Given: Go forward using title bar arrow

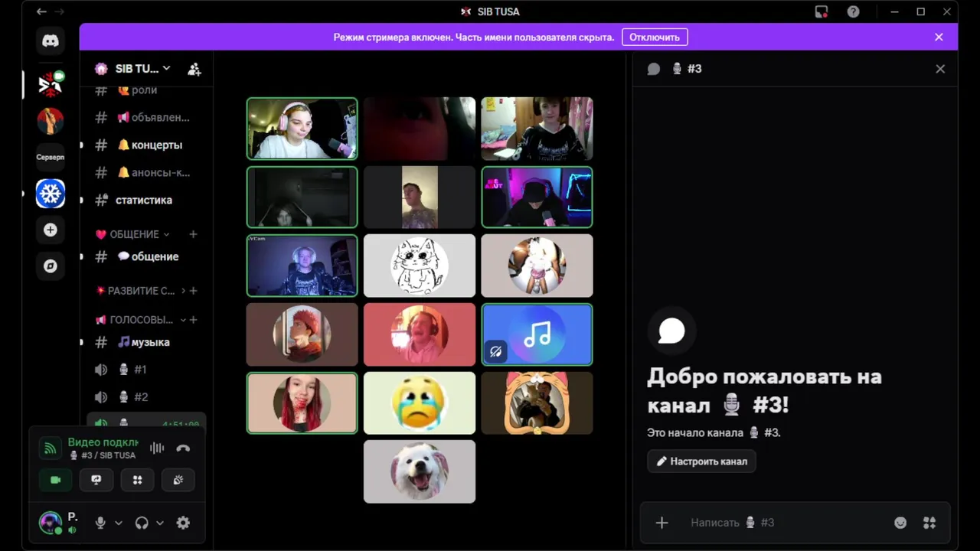Looking at the screenshot, I should pyautogui.click(x=60, y=11).
